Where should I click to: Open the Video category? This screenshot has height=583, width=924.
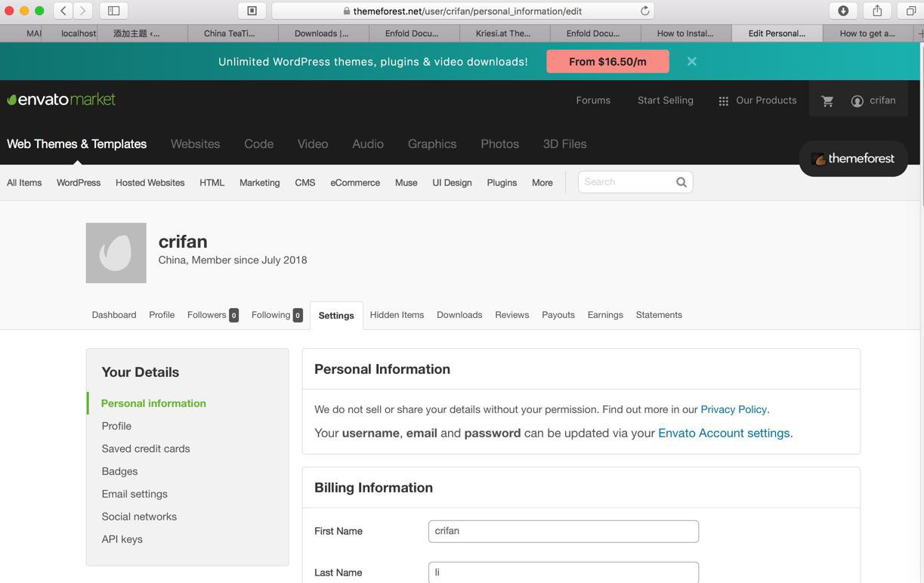313,143
